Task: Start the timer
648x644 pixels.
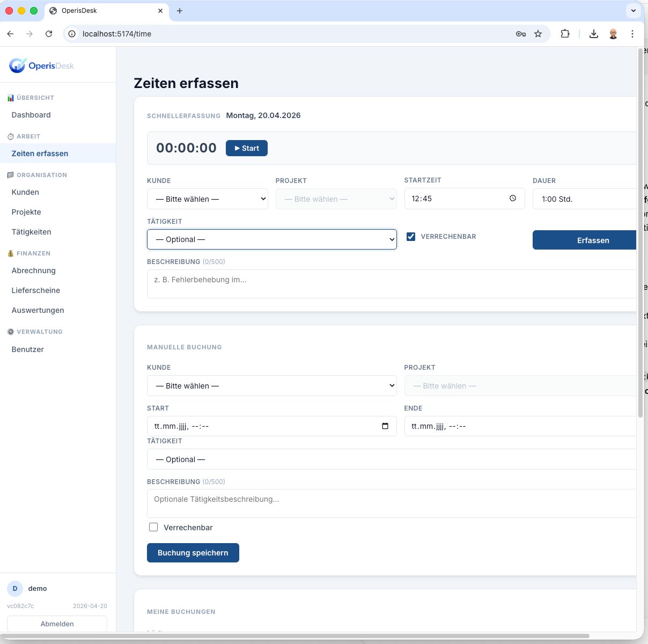Action: coord(247,148)
